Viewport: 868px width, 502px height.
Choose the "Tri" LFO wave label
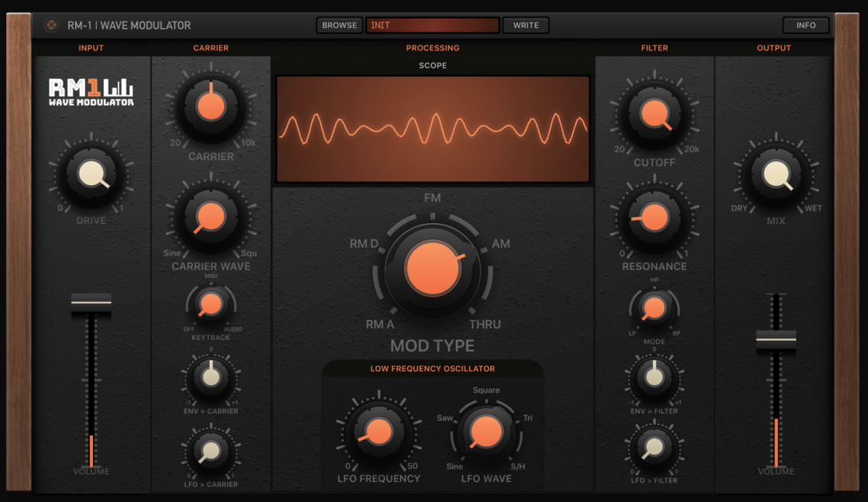click(527, 418)
